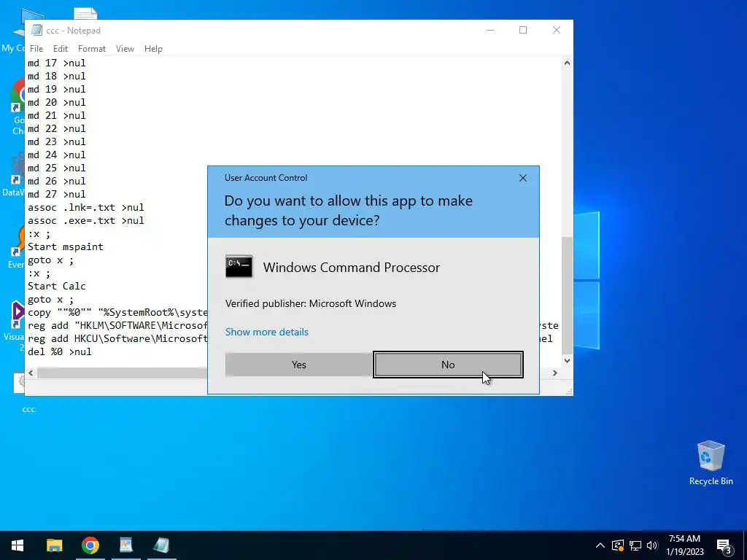Click the Visual Studio desktop shortcut icon
This screenshot has height=560, width=747.
click(18, 315)
